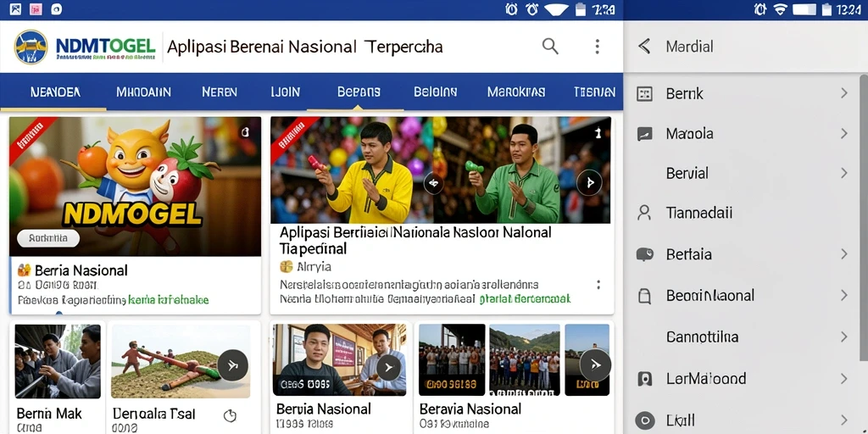Click the green link text under Berria Nasional
This screenshot has width=868, height=434.
tap(169, 300)
